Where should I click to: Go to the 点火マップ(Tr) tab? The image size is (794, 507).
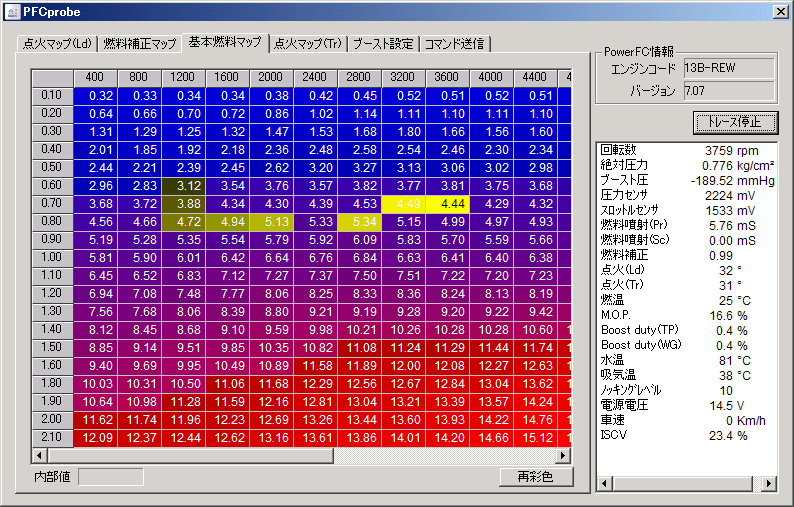[x=308, y=44]
